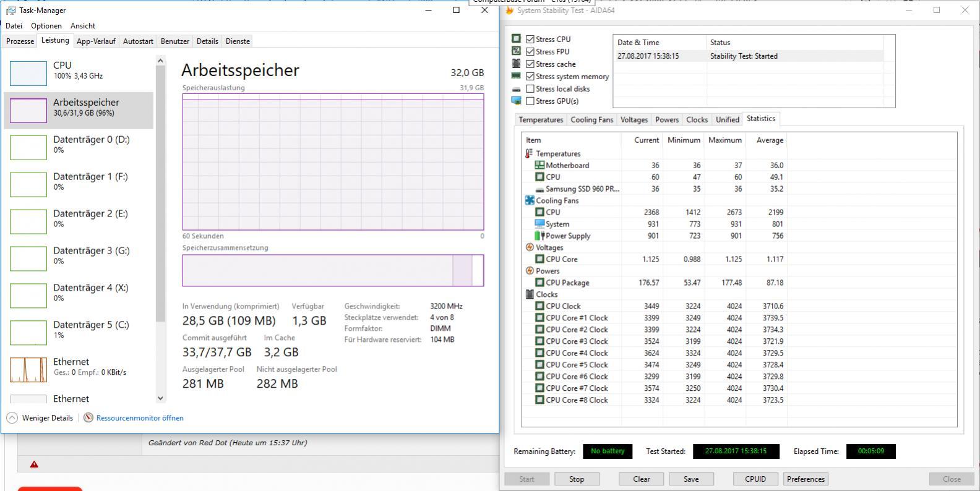This screenshot has width=980, height=491.
Task: Click the Cooling Fans category icon
Action: coord(530,200)
